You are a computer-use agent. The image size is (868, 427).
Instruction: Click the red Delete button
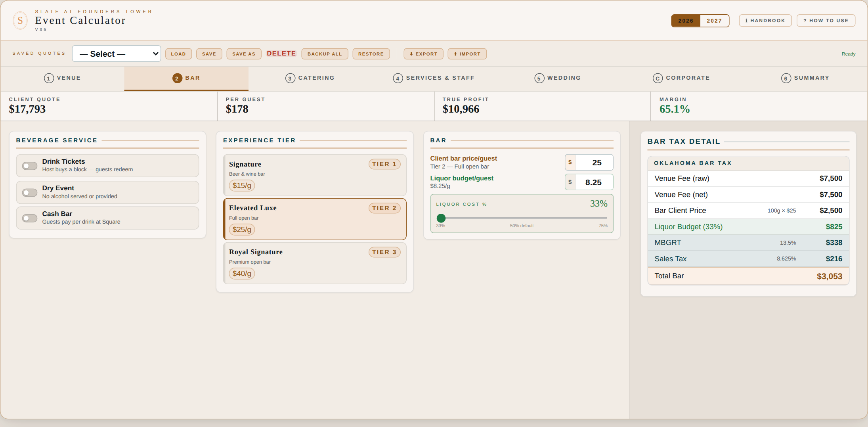click(281, 54)
